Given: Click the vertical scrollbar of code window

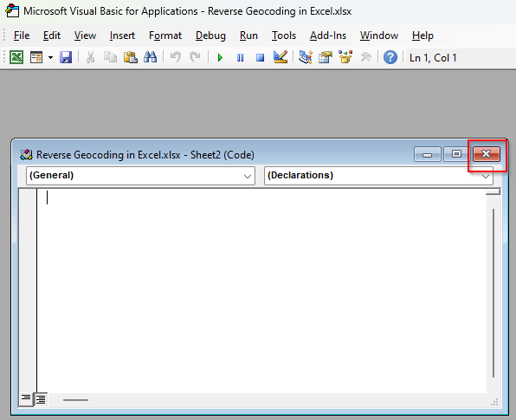Looking at the screenshot, I should 493,293.
